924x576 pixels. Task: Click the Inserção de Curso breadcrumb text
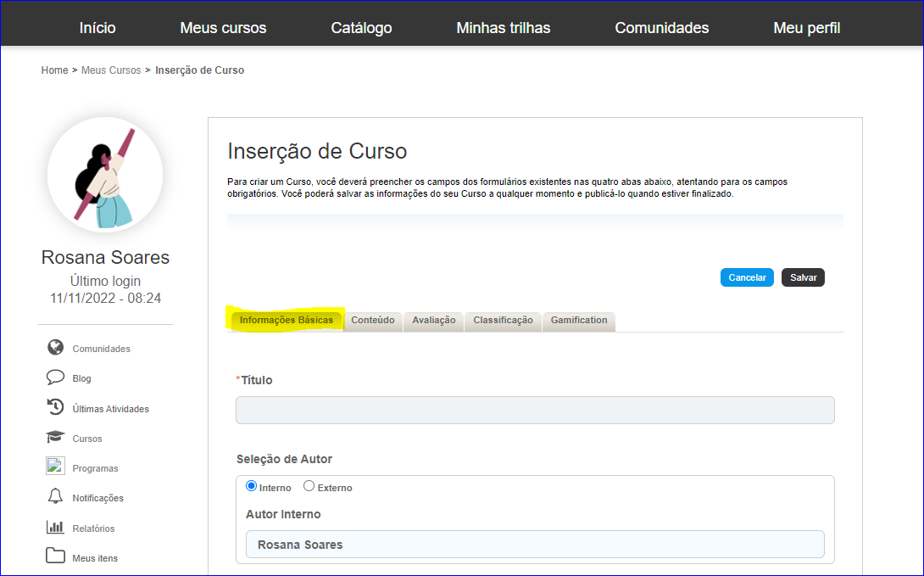pos(200,70)
